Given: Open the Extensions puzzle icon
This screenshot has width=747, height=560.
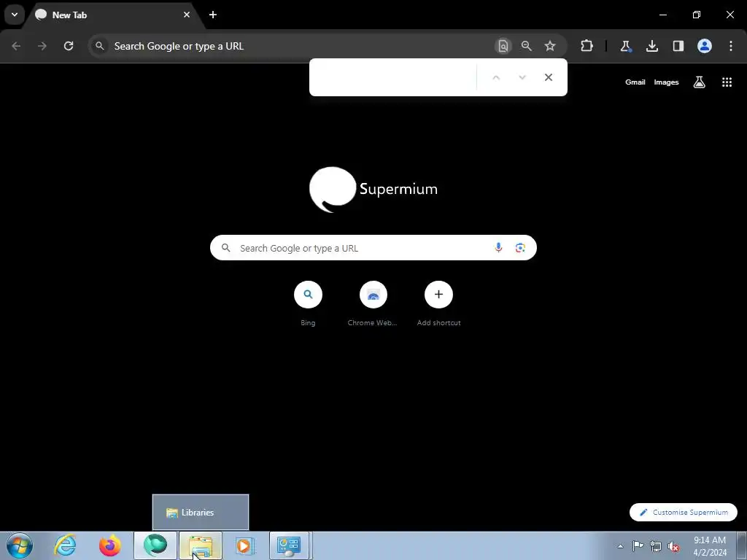Looking at the screenshot, I should [587, 46].
